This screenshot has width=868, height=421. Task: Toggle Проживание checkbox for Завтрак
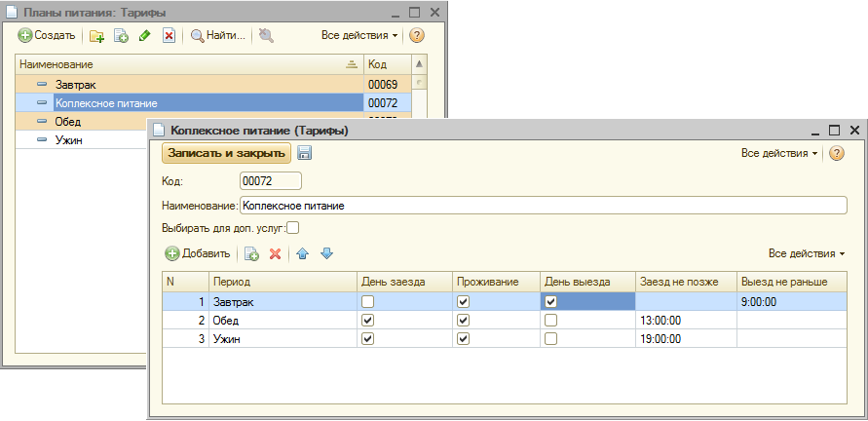coord(464,302)
